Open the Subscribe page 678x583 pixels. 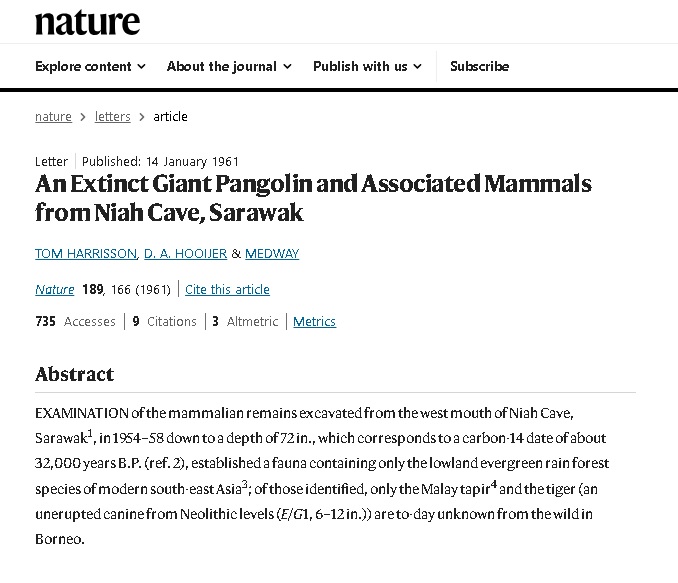479,66
